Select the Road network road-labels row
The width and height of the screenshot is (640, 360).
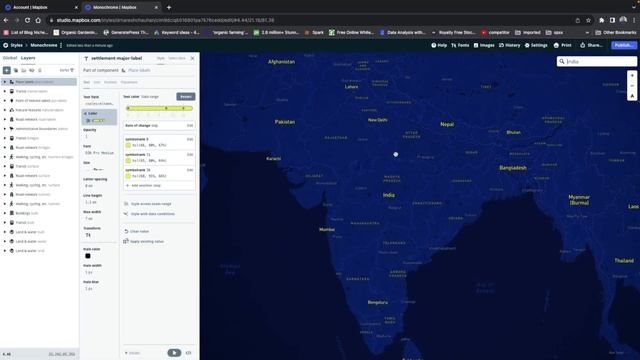[x=39, y=119]
